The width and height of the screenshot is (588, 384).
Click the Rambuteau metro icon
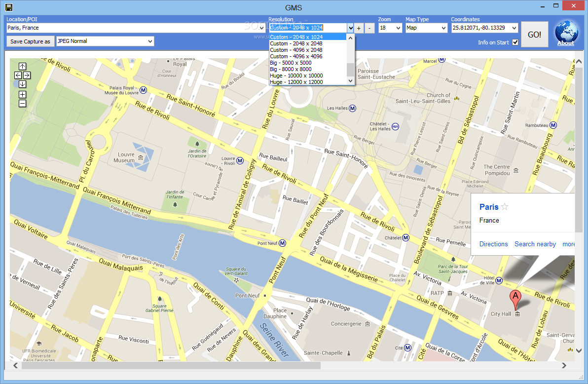(553, 125)
